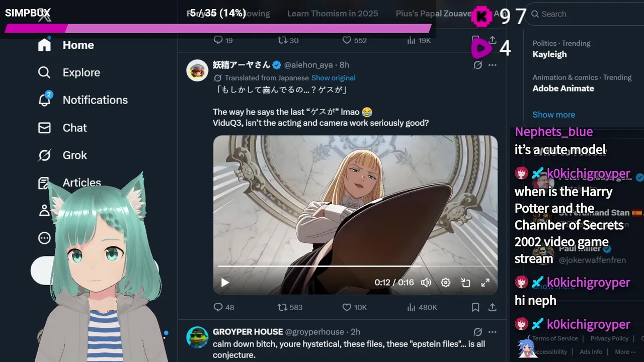
Task: Share the aiehon_aya video post
Action: (493, 307)
